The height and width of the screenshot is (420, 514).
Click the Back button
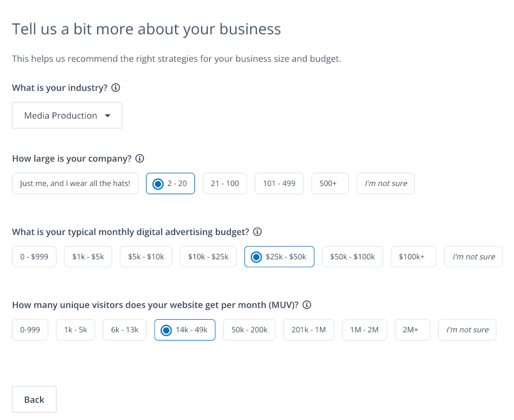[34, 400]
